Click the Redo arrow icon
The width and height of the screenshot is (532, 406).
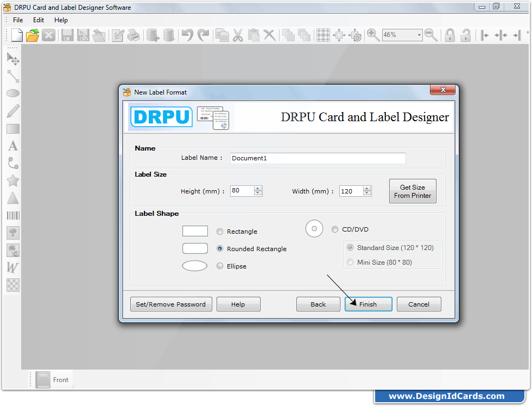point(204,35)
